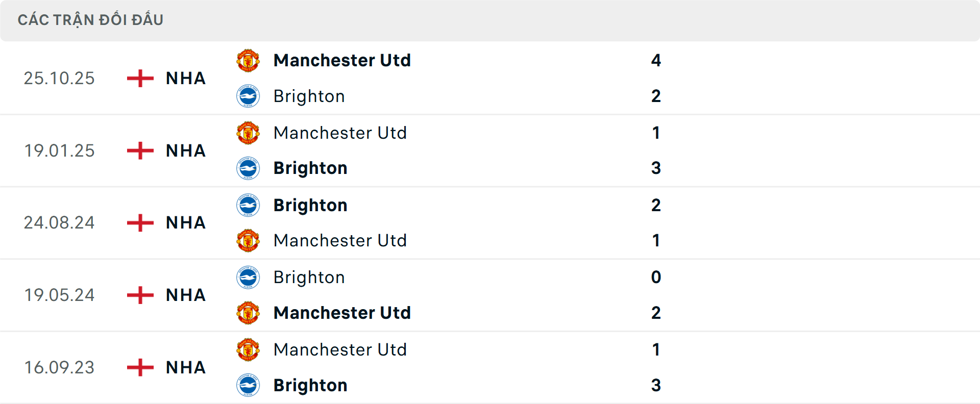Select the date 16.09.23 in the last row
Screen dimensions: 980x404
[x=59, y=367]
